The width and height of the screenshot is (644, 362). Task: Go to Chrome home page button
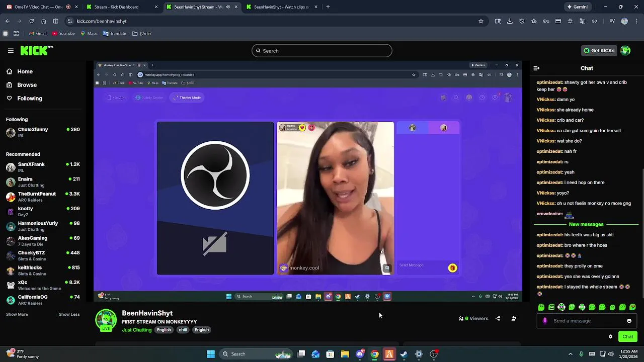point(43,21)
